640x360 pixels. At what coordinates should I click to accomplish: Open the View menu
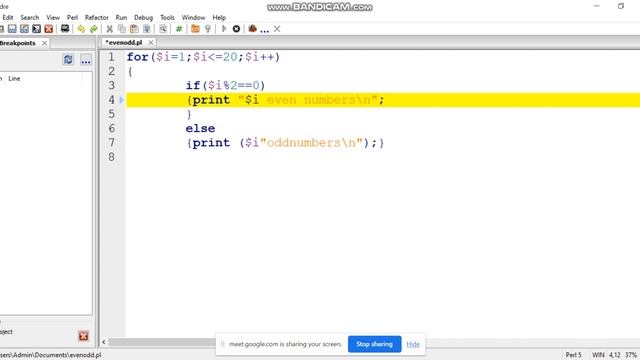[x=53, y=18]
